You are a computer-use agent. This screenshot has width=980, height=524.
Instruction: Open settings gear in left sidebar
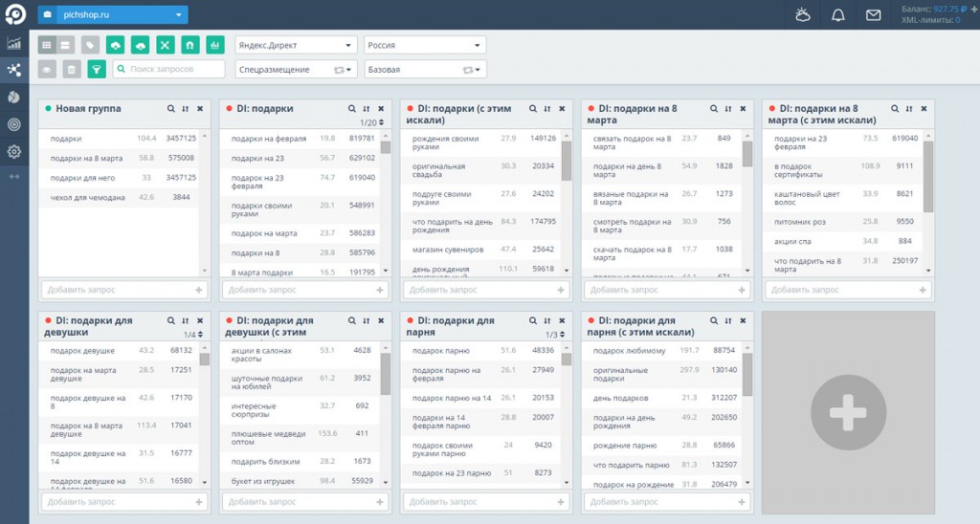(13, 151)
